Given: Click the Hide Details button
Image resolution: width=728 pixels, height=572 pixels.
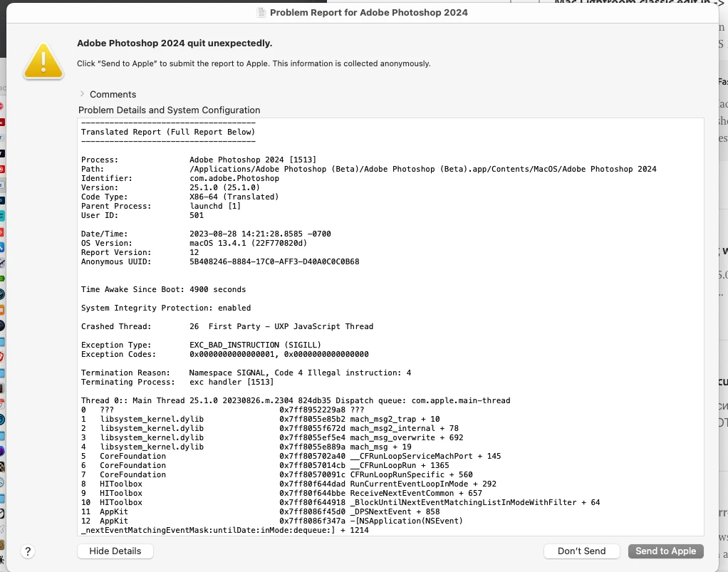Looking at the screenshot, I should [115, 551].
